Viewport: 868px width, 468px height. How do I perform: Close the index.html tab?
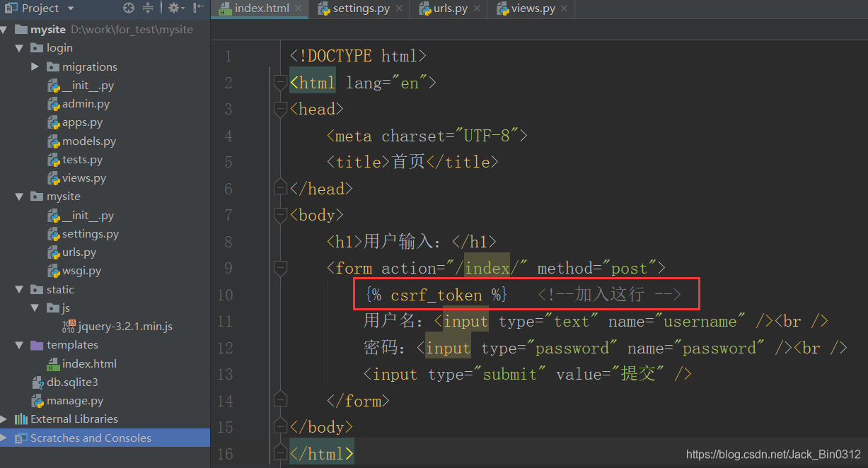click(x=299, y=9)
